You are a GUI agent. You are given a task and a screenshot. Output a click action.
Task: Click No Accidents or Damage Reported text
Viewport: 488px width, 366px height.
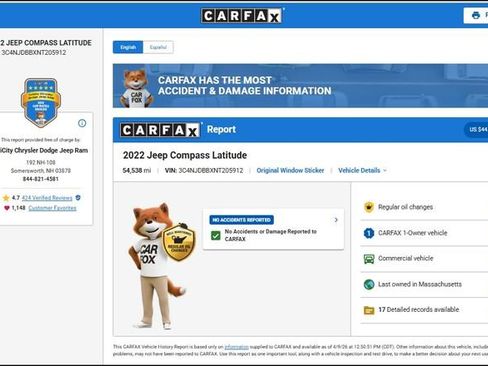271,235
